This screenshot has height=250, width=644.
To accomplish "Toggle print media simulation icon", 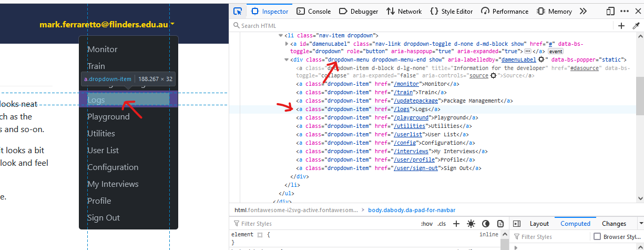I will tap(500, 224).
